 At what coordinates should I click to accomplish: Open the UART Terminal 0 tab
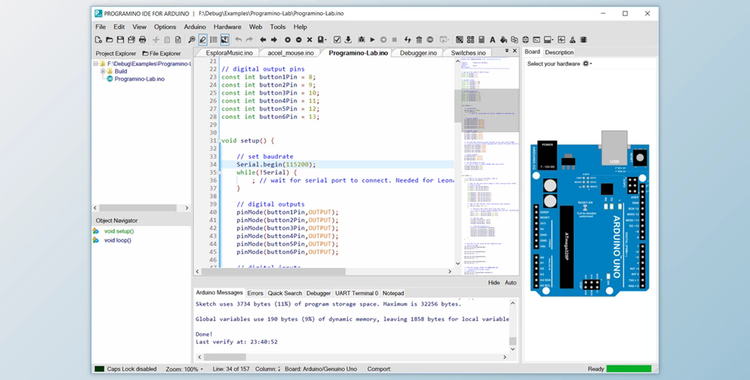[x=356, y=293]
